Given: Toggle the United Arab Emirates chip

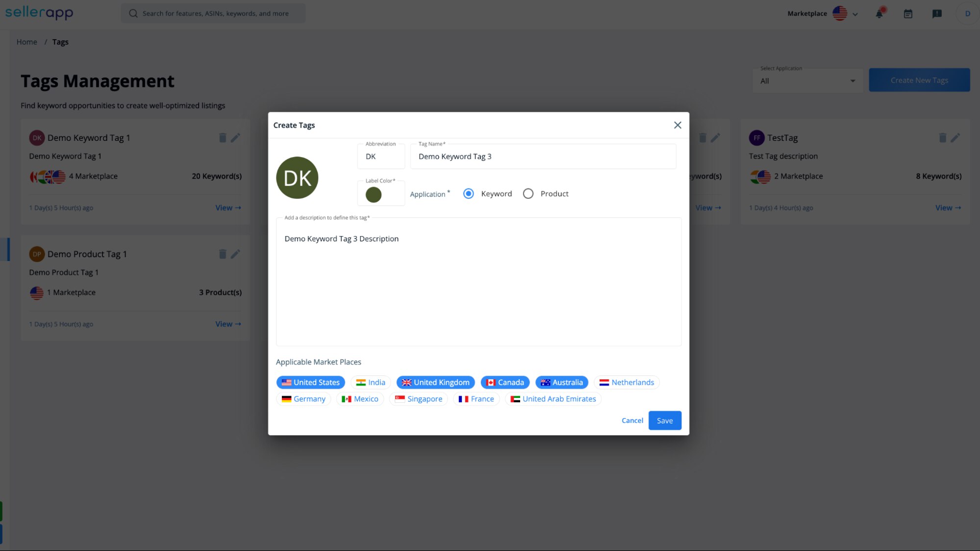Looking at the screenshot, I should tap(553, 399).
